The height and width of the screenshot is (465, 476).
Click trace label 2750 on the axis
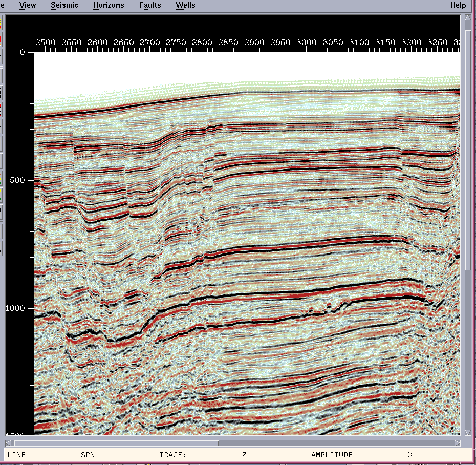pos(176,43)
